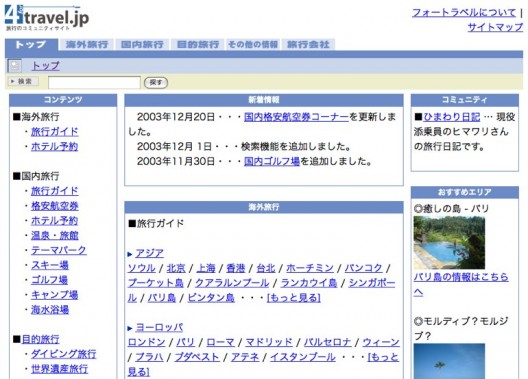The image size is (528, 379).
Task: Click the small page icon beside トップ
Action: click(x=14, y=66)
